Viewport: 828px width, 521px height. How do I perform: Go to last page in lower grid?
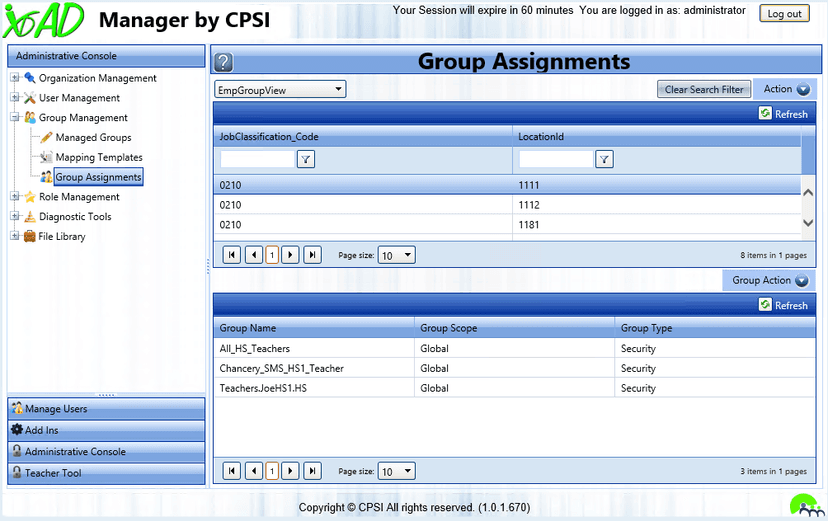[313, 471]
